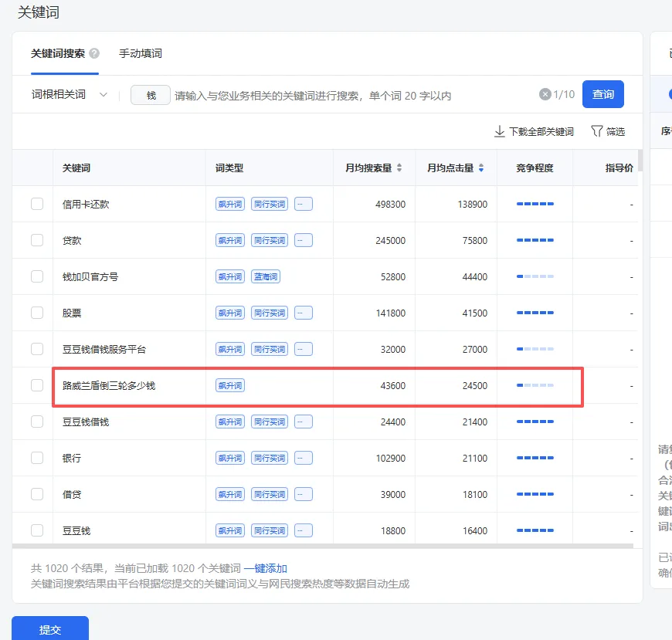Screen dimensions: 672x640
Task: Click the 同行买词 tag in 股票 row
Action: tap(270, 313)
